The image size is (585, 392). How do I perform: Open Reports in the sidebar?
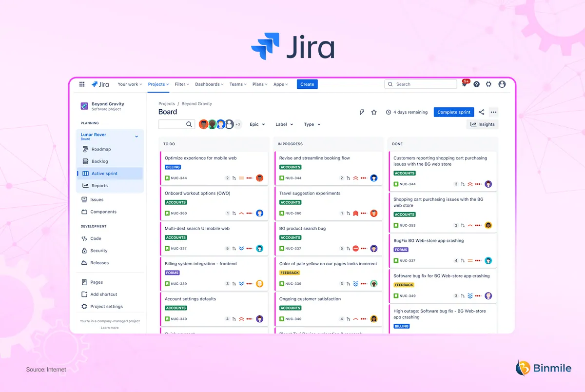111,186
